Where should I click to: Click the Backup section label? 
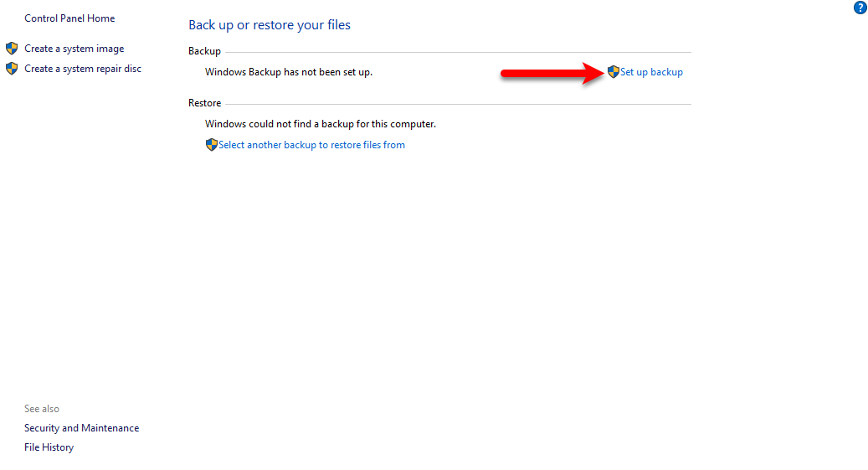click(x=205, y=51)
